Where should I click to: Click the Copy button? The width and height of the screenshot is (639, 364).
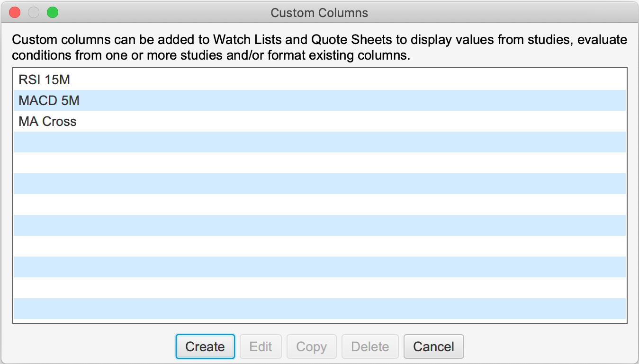coord(311,346)
